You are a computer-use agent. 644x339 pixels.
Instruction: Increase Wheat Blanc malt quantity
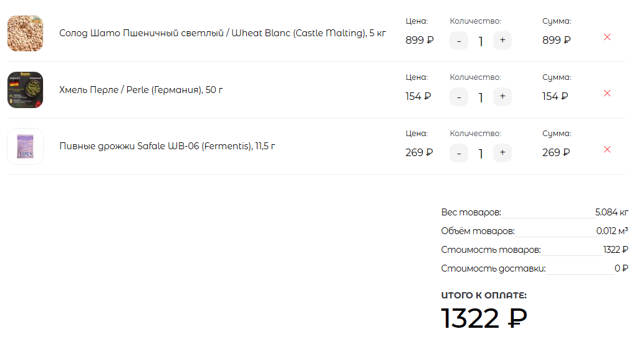[x=502, y=41]
